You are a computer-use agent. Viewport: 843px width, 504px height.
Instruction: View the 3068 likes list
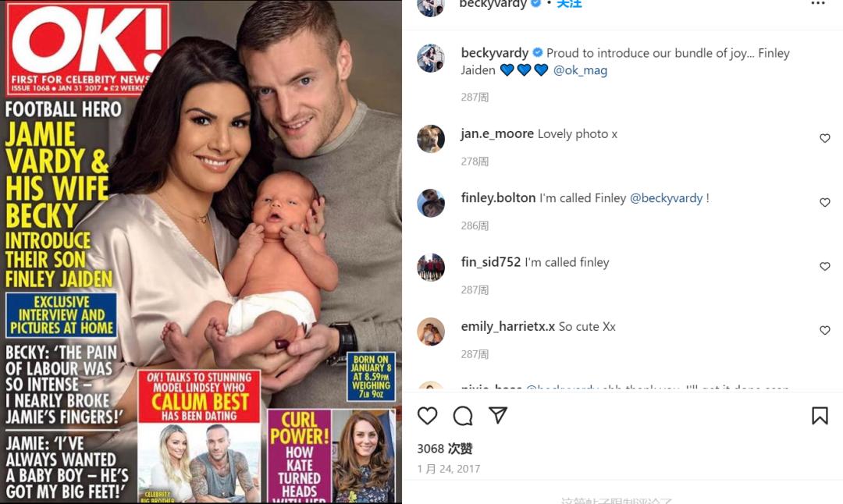pos(445,449)
